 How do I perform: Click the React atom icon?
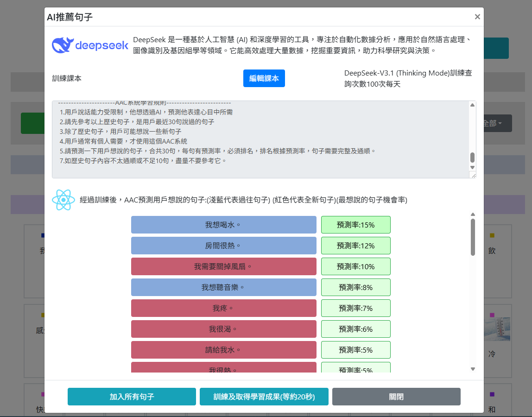pos(63,200)
